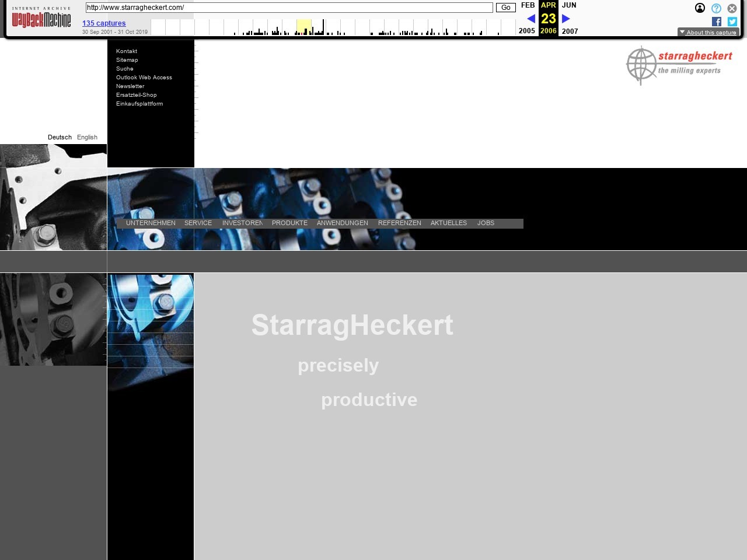The width and height of the screenshot is (747, 560).
Task: Expand About this capture
Action: coord(708,32)
